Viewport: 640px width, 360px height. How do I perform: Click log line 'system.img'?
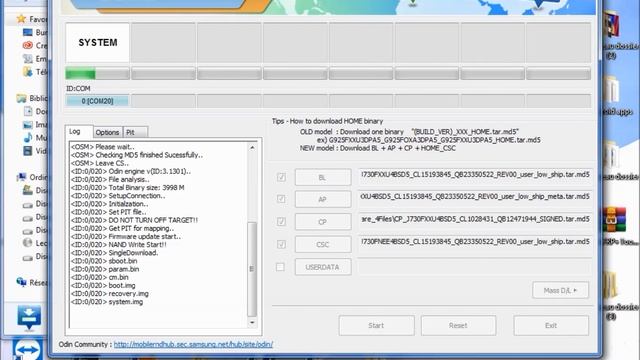click(x=107, y=302)
